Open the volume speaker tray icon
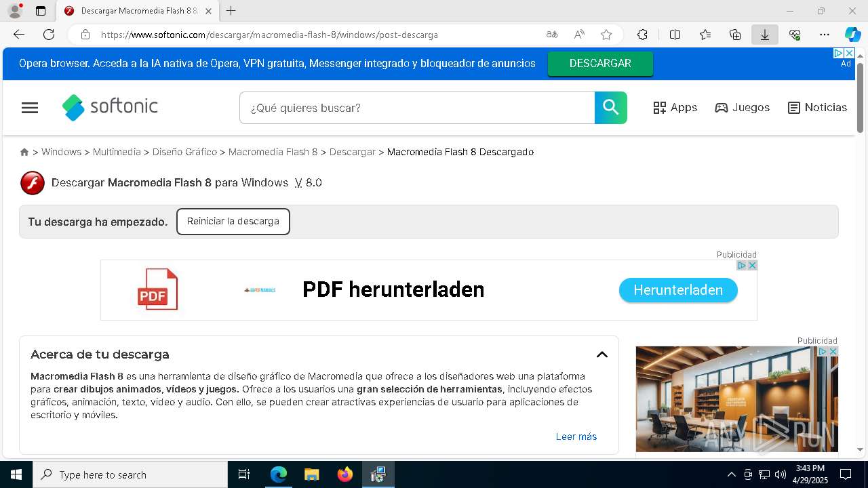 [x=781, y=474]
